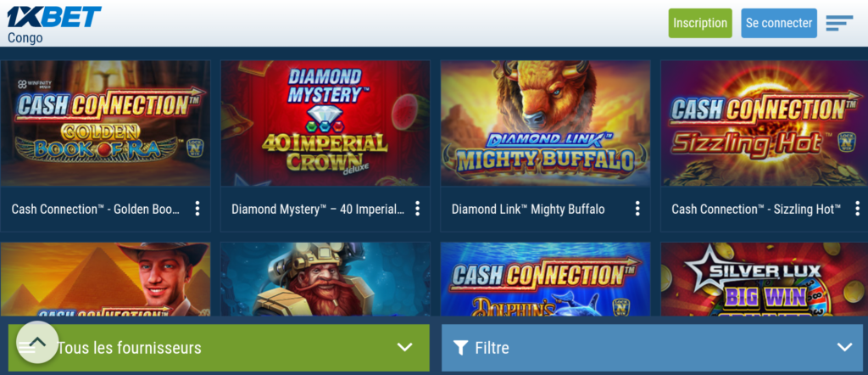Open Cash Connection Sizzling Hot thumbnail
The width and height of the screenshot is (868, 375).
[765, 124]
